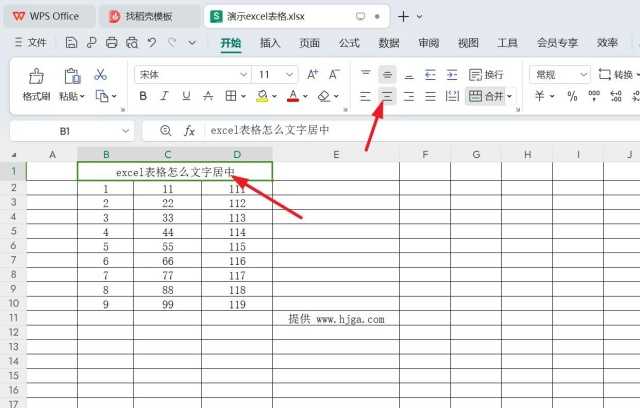Screen dimensions: 640x408
Task: Open the 公式 (Formulas) ribbon tab
Action: (349, 43)
